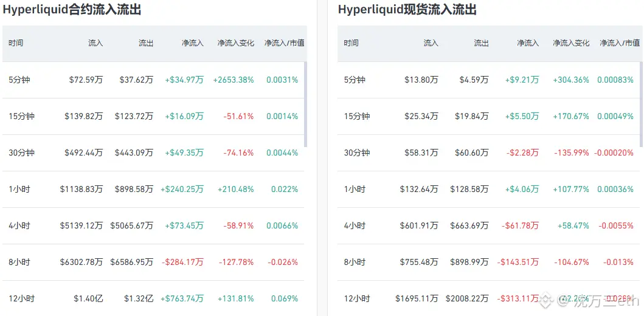Click the 净流入变化 header in the 现货 table
Image resolution: width=644 pixels, height=316 pixels.
[x=571, y=43]
